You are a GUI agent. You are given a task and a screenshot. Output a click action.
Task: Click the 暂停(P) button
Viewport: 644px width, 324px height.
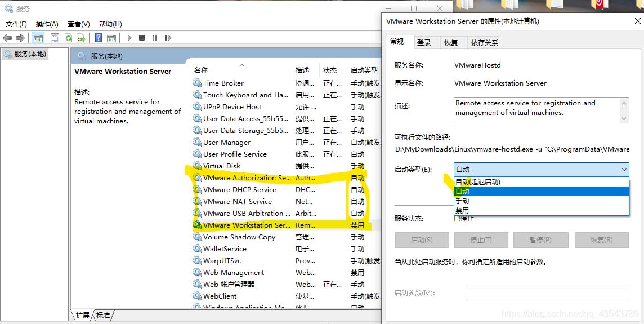(540, 239)
